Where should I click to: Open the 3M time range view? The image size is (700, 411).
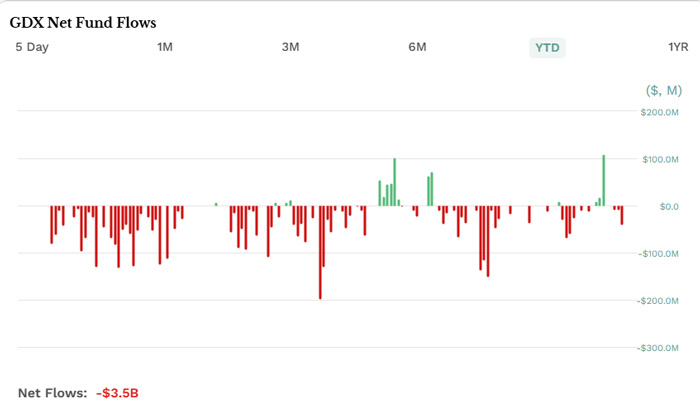click(291, 47)
